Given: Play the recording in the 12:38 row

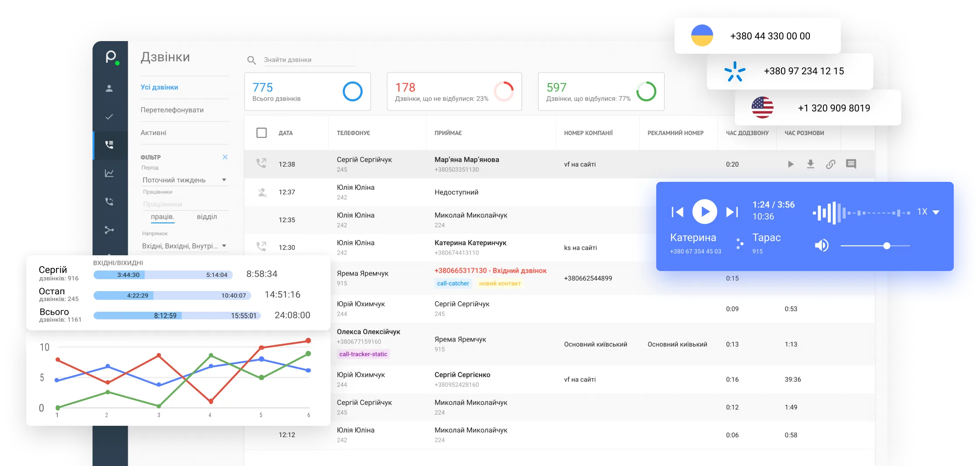Looking at the screenshot, I should tap(791, 164).
